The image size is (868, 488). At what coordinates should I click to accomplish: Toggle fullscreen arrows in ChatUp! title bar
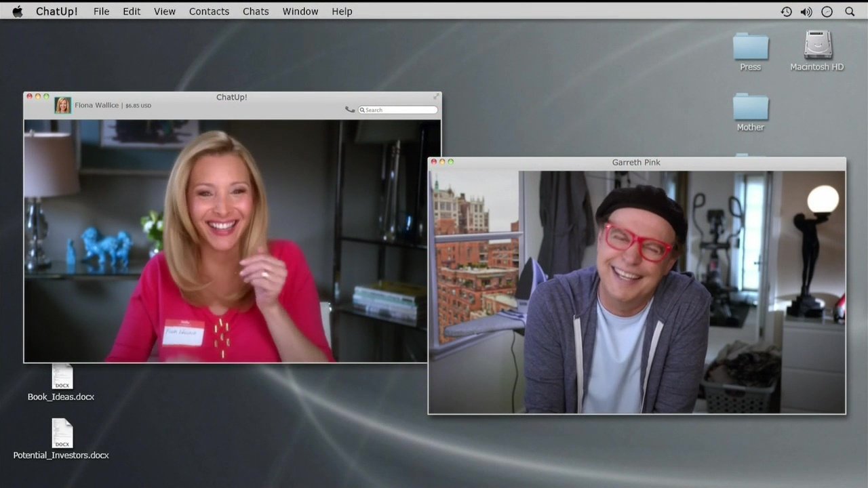tap(436, 96)
